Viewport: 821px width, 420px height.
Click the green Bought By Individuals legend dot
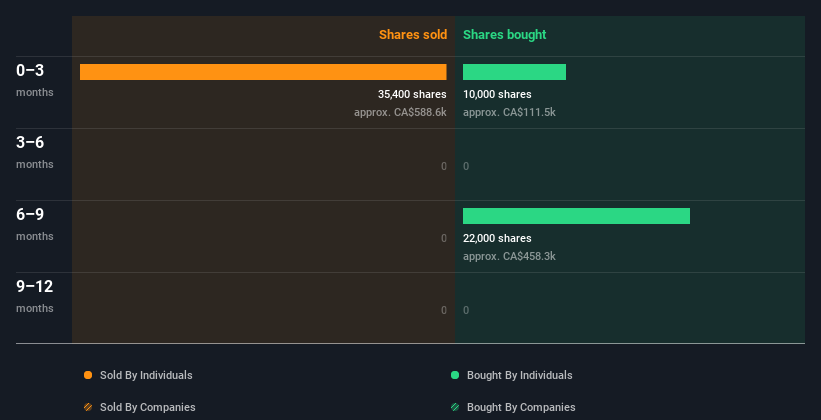(455, 375)
